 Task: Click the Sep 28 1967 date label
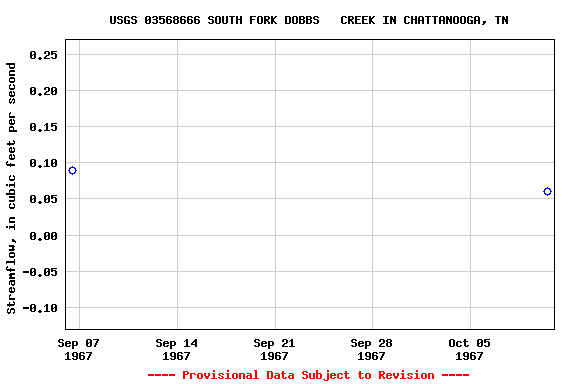coord(371,349)
